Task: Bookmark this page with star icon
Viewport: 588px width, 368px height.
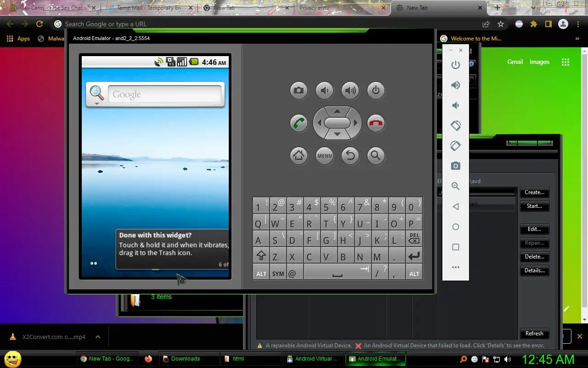Action: click(x=501, y=24)
